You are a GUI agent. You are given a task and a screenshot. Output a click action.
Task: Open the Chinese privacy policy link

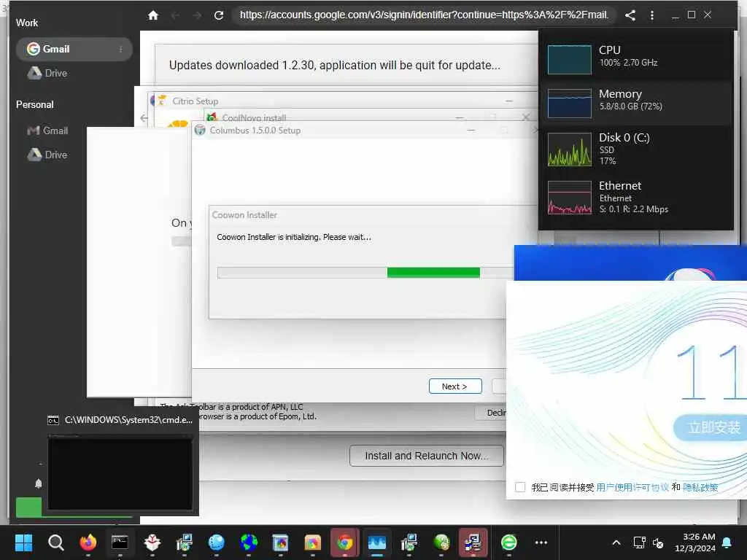[x=700, y=487]
